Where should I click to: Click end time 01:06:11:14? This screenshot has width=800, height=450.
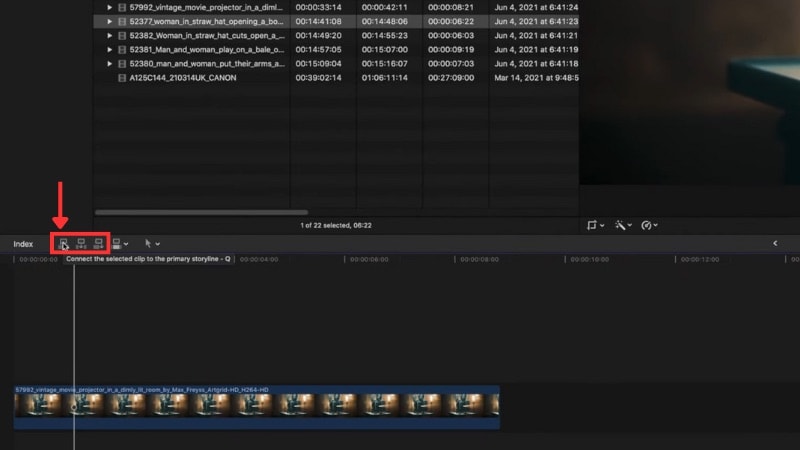[385, 78]
